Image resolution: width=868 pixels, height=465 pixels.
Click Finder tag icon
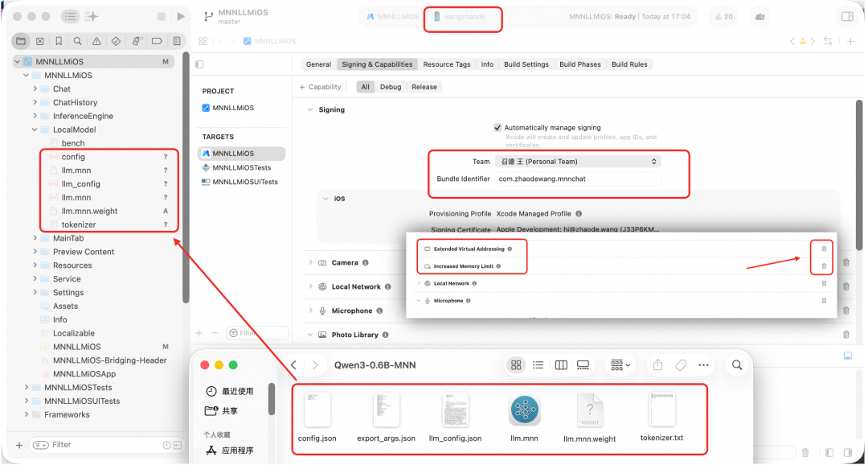point(681,364)
